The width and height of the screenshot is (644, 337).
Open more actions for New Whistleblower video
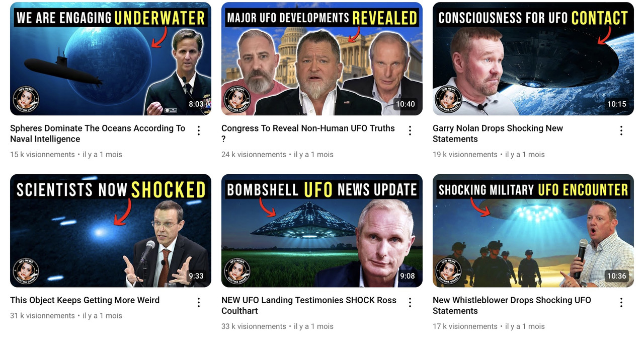click(621, 302)
